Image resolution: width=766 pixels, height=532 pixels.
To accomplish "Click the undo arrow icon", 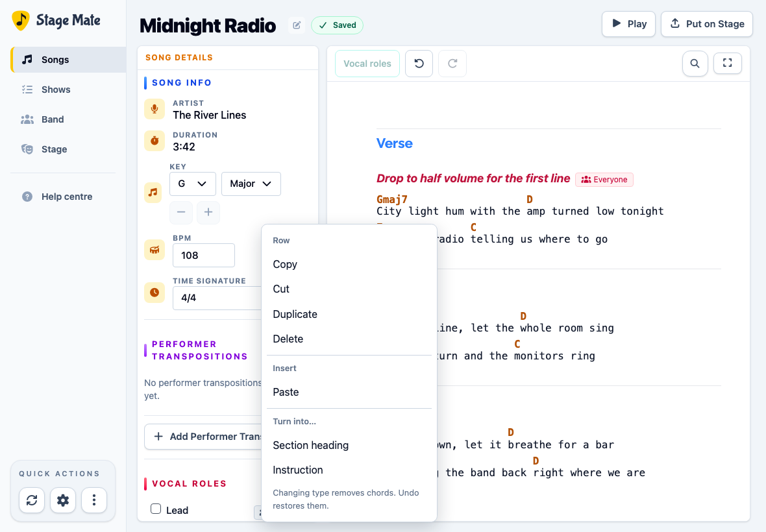I will coord(419,64).
